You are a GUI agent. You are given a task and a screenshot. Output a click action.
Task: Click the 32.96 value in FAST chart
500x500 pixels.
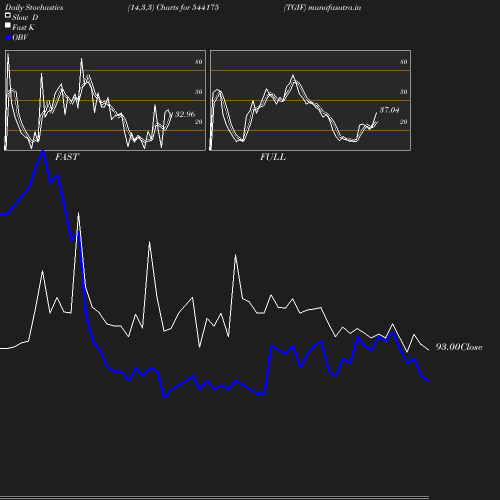pos(185,114)
